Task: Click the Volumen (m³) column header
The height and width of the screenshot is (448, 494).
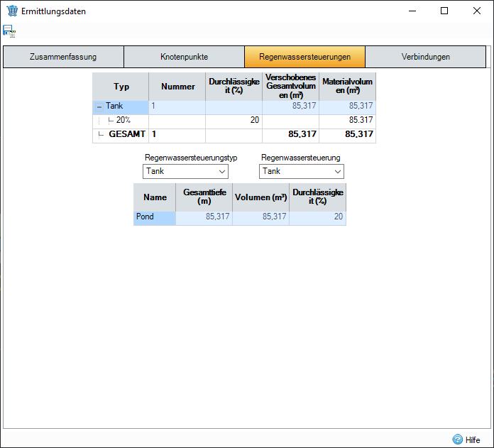Action: (x=261, y=197)
